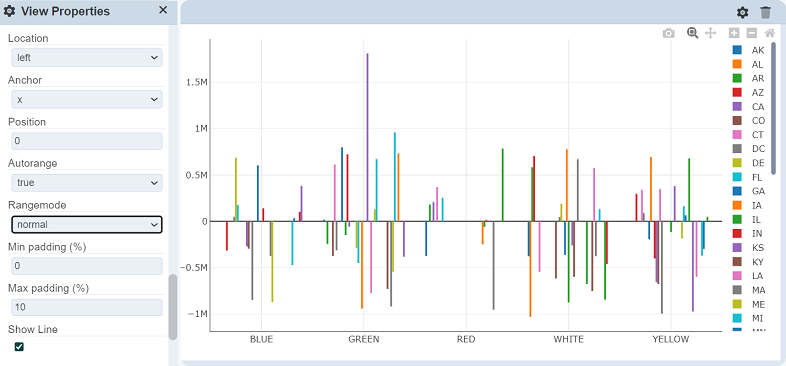
Task: Click the tallest purple CA bar in GREEN
Action: click(367, 137)
